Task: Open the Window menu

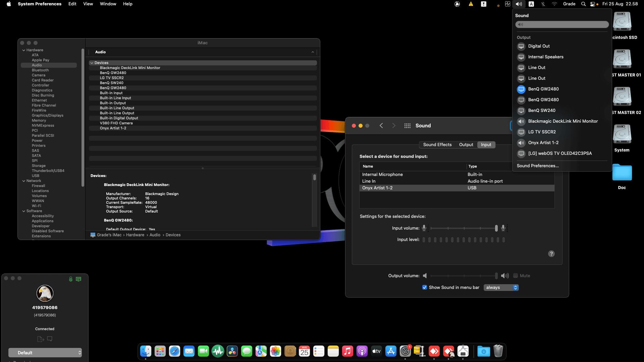Action: pos(108,4)
